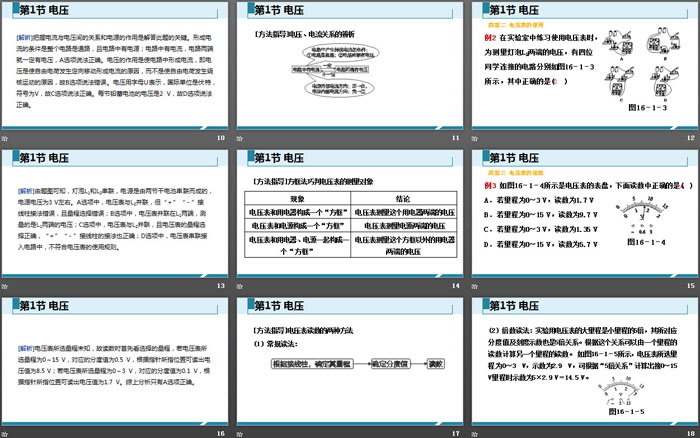This screenshot has width=700, height=438.
Task: Click slide number label 13
Action: [x=221, y=286]
